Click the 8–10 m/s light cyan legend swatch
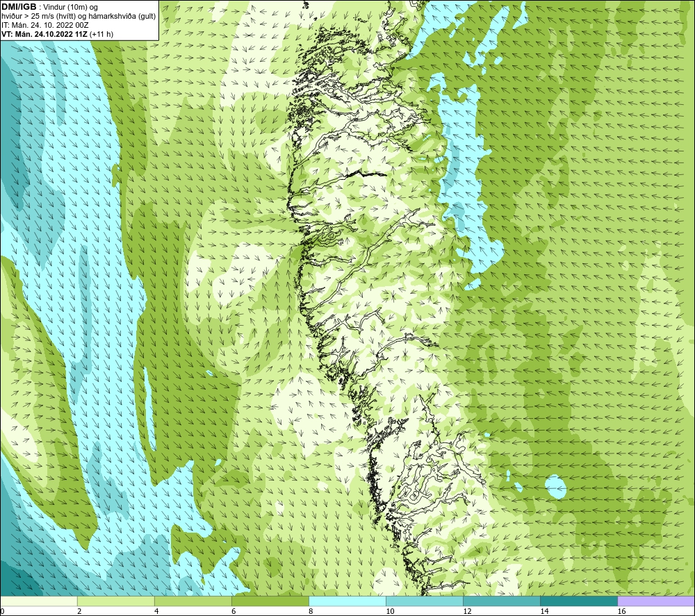Viewport: 695px width, 616px height. (x=347, y=601)
